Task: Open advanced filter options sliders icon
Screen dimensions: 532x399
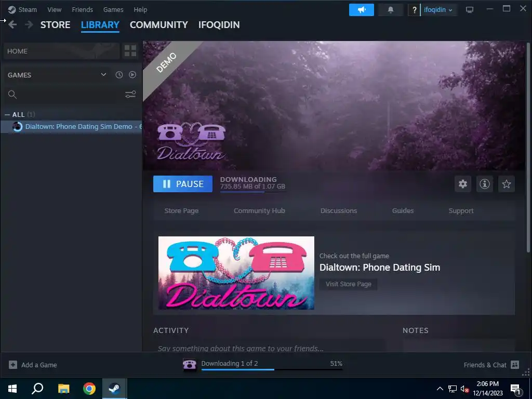Action: click(130, 95)
